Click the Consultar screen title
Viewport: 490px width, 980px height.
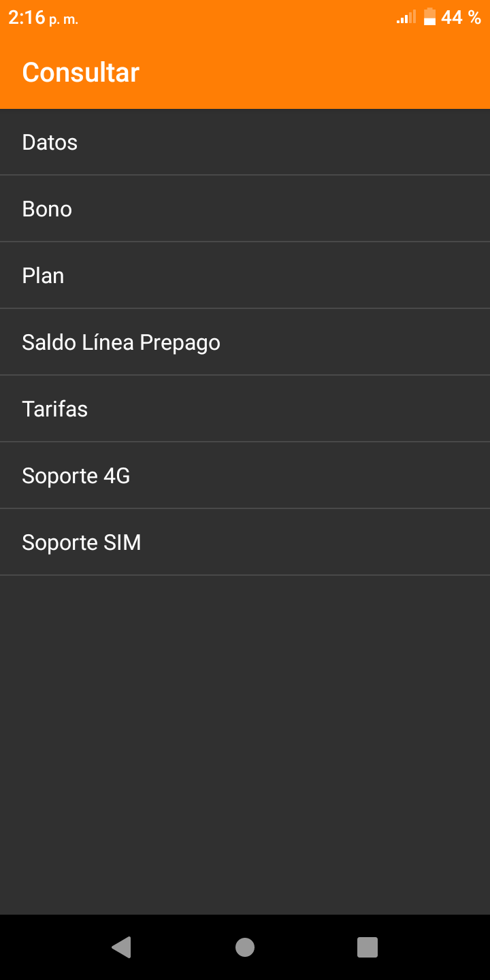click(x=81, y=73)
